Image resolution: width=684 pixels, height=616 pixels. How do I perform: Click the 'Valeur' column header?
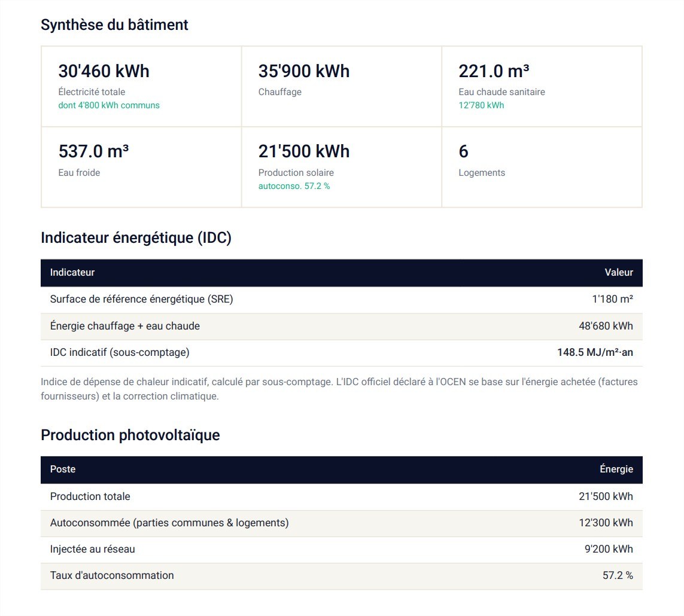619,273
